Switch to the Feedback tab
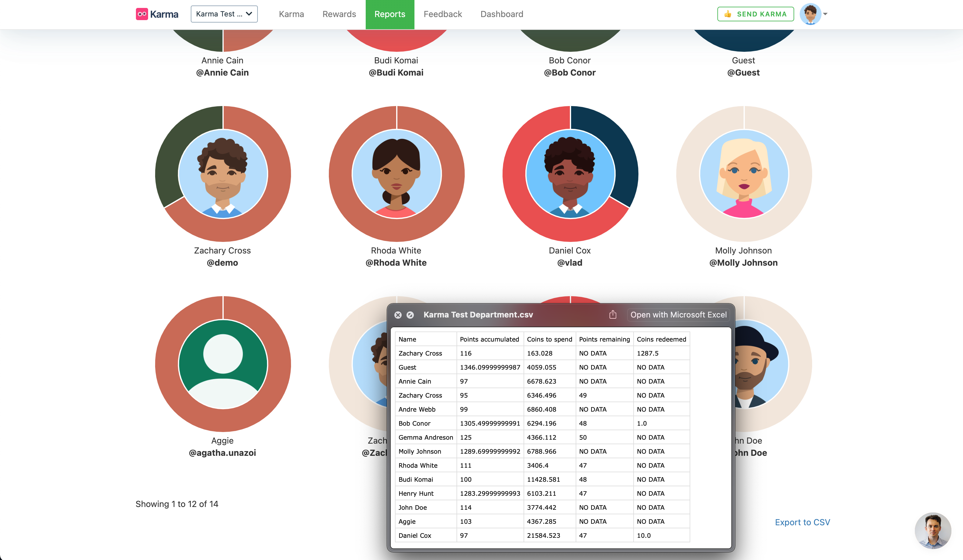The image size is (963, 560). pyautogui.click(x=442, y=14)
